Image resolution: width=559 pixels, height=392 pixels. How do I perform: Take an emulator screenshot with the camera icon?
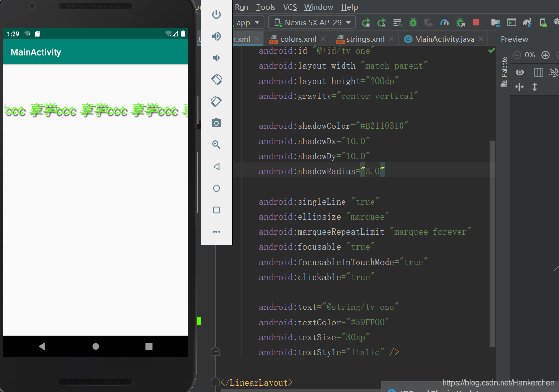pyautogui.click(x=216, y=123)
